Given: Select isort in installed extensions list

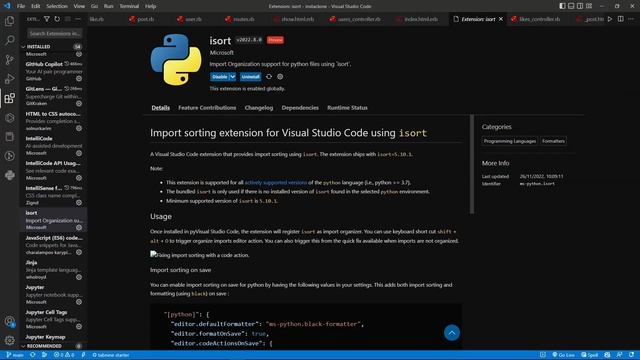Looking at the screenshot, I should (x=53, y=220).
